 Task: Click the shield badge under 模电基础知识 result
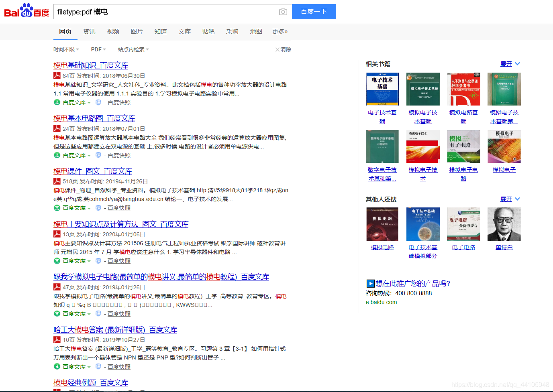coord(98,102)
